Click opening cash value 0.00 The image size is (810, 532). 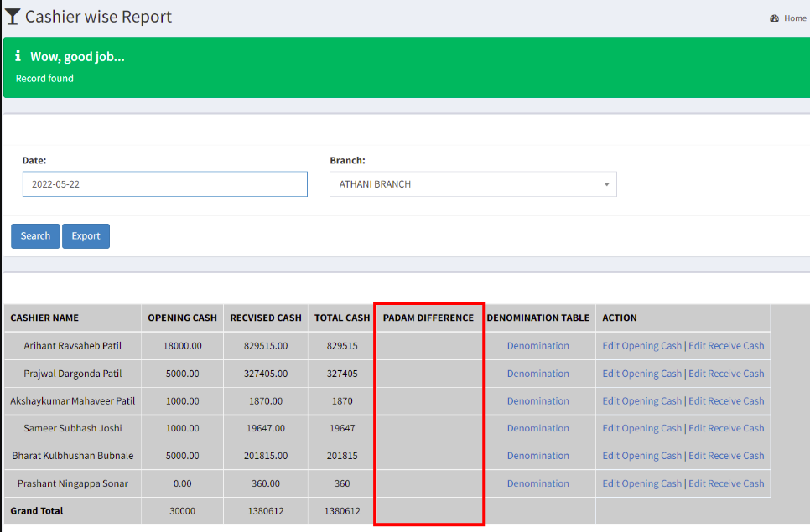click(x=182, y=483)
